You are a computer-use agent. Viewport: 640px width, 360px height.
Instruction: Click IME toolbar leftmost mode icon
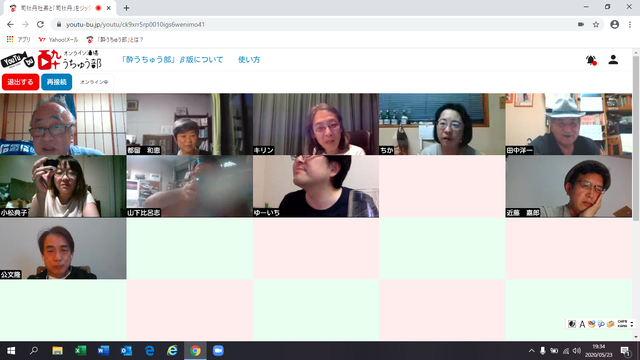point(572,324)
